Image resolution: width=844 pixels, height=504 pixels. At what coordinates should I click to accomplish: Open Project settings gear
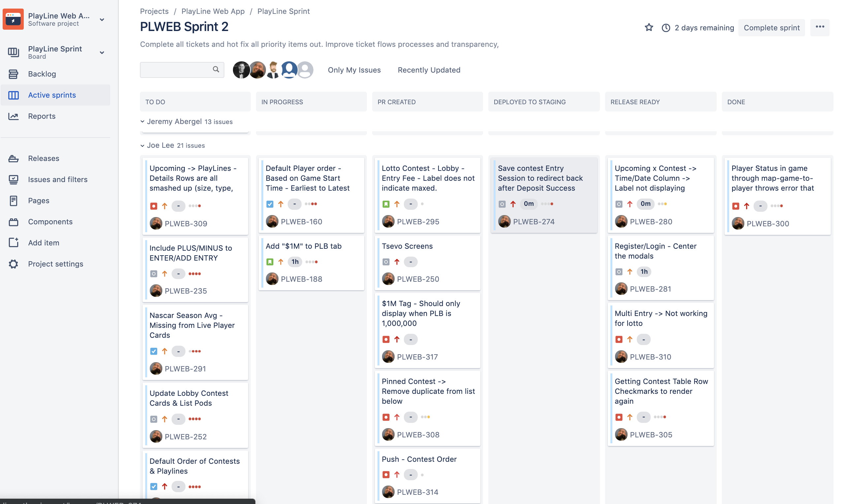[13, 264]
